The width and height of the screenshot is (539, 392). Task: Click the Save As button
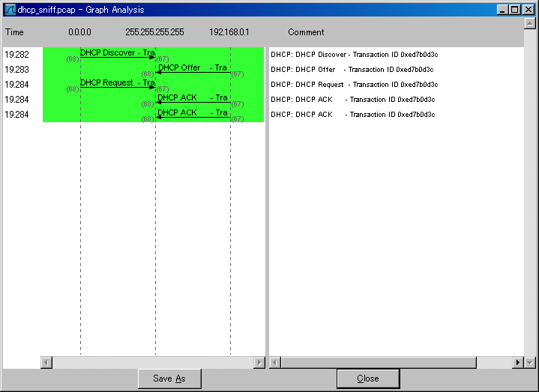(169, 379)
